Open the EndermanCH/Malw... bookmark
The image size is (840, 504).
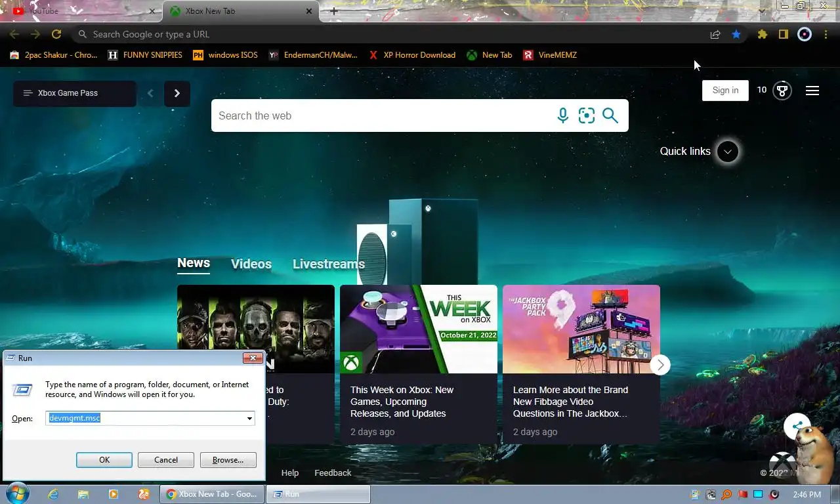(314, 55)
